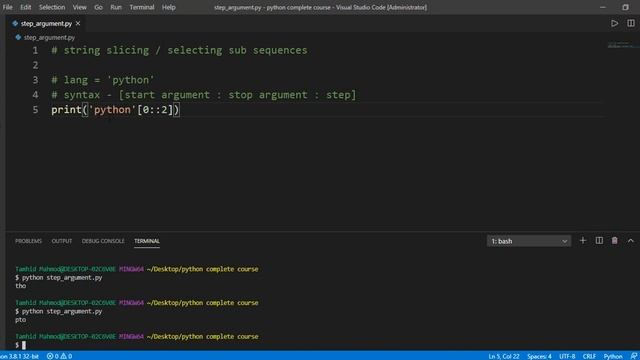The width and height of the screenshot is (640, 360).
Task: Switch to the PROBLEMS panel tab
Action: pyautogui.click(x=29, y=241)
